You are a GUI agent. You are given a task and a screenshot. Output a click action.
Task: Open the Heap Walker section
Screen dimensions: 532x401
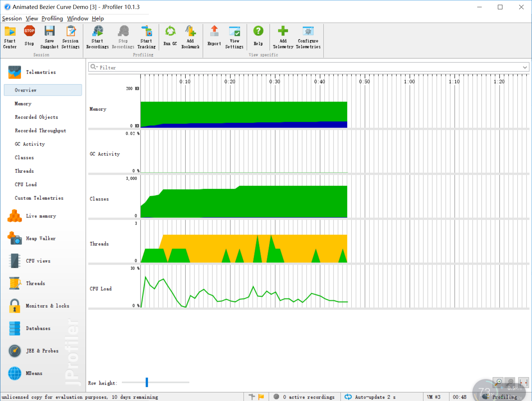click(43, 238)
